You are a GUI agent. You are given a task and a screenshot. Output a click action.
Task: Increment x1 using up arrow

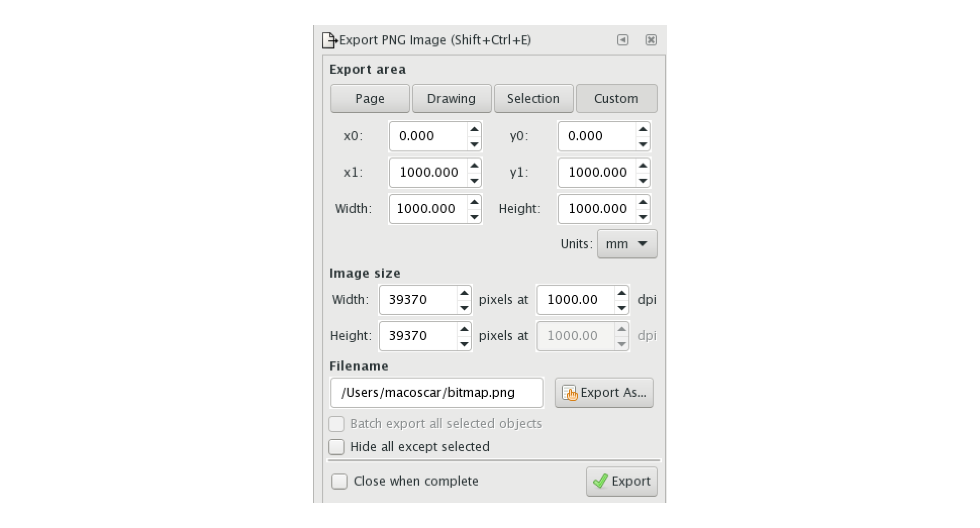pyautogui.click(x=474, y=166)
